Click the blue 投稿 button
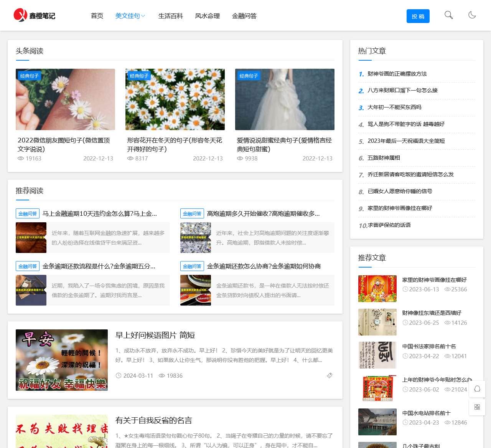This screenshot has width=491, height=448. (x=418, y=16)
